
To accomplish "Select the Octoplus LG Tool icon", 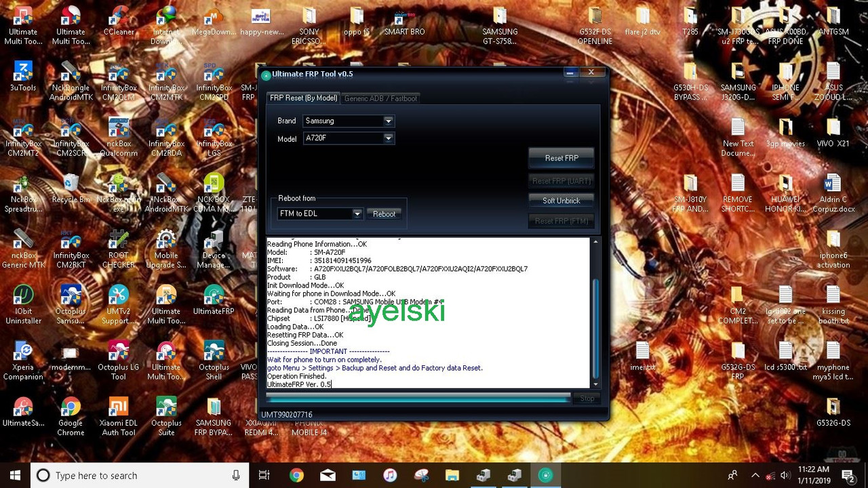I will pyautogui.click(x=119, y=361).
